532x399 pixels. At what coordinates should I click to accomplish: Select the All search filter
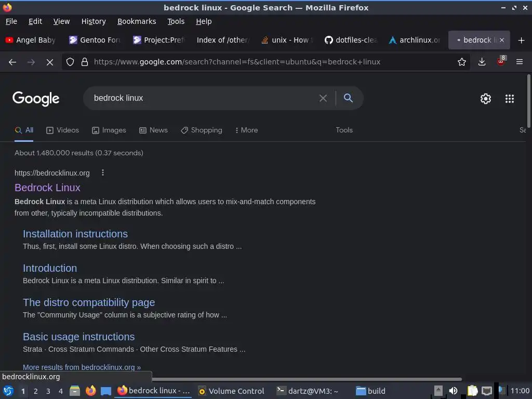point(24,130)
